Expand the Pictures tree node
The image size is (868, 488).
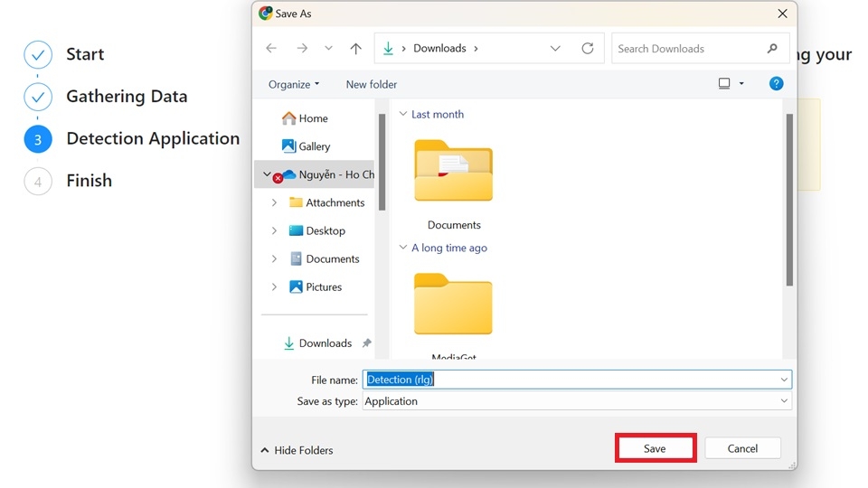click(x=274, y=286)
